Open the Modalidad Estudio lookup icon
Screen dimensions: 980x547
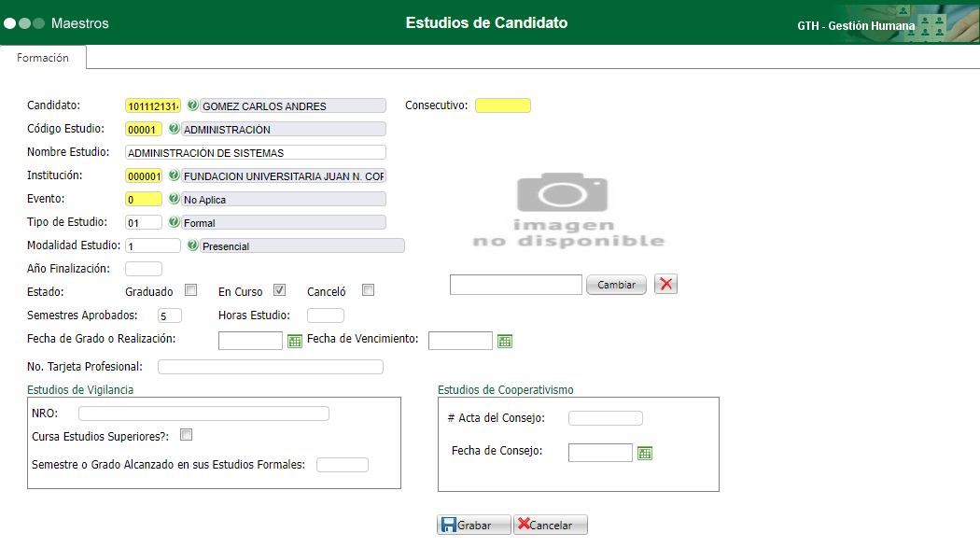(x=192, y=245)
